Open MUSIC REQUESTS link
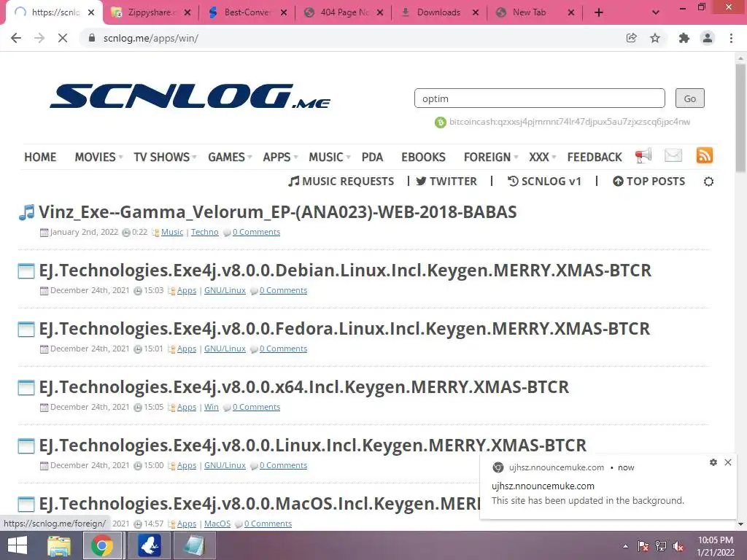Viewport: 747px width, 560px height. pos(341,182)
